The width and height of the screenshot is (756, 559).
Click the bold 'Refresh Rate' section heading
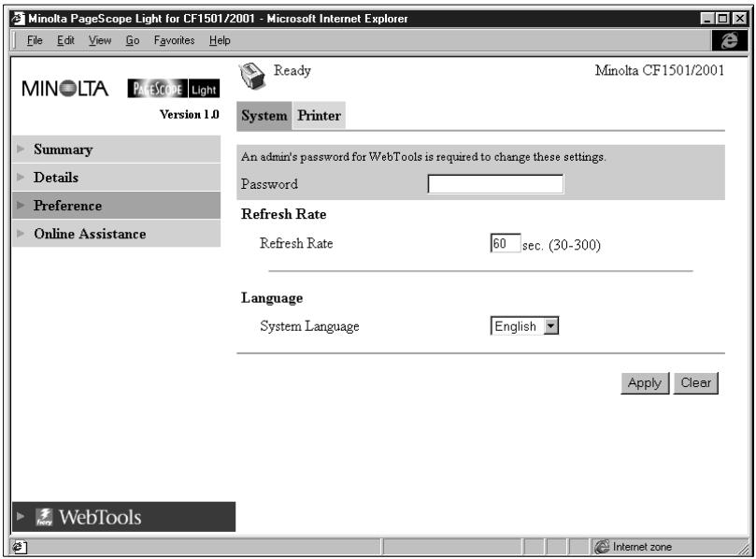coord(283,214)
